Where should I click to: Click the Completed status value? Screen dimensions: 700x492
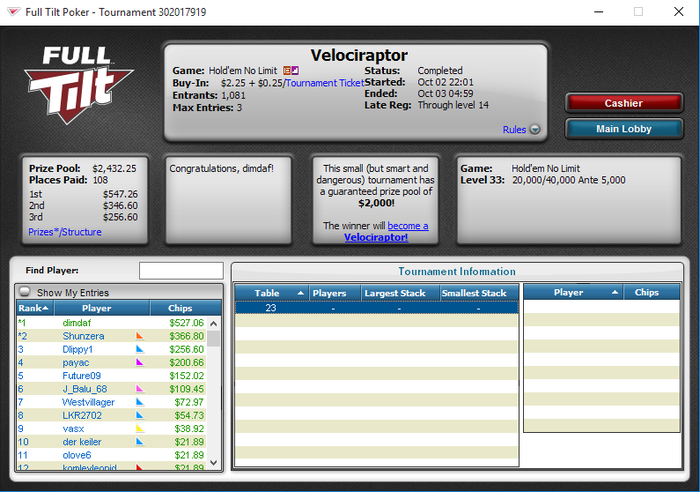click(440, 71)
